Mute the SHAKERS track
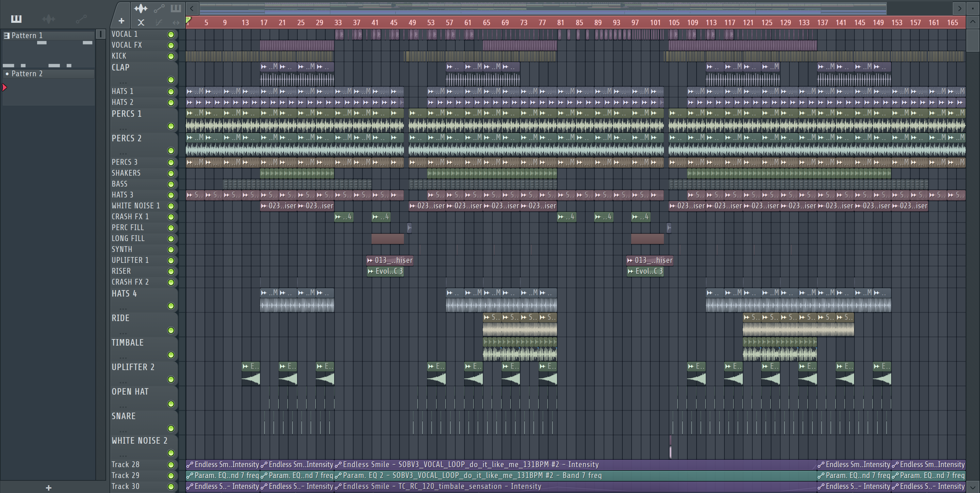 pos(171,173)
